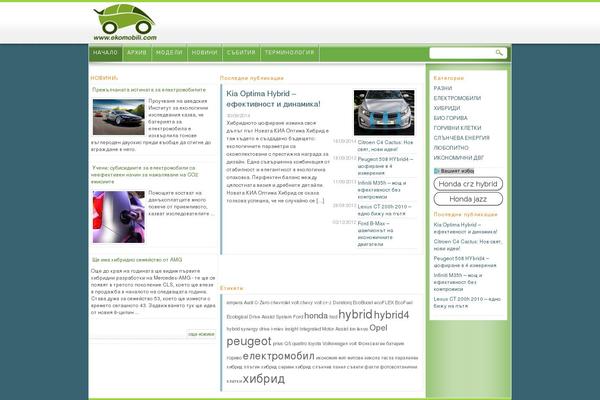This screenshot has height=400, width=600.
Task: Open the Kia Optima Hybrid article title
Action: tap(273, 99)
